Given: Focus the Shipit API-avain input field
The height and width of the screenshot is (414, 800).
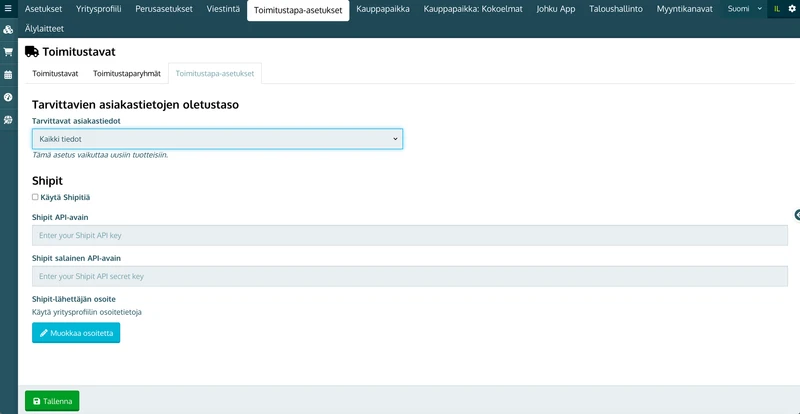Looking at the screenshot, I should [x=410, y=235].
